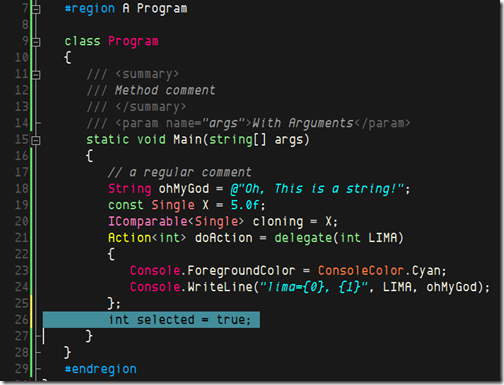Place cursor on the ohMyGod variable declaration
Image resolution: width=504 pixels, height=385 pixels.
[x=184, y=189]
